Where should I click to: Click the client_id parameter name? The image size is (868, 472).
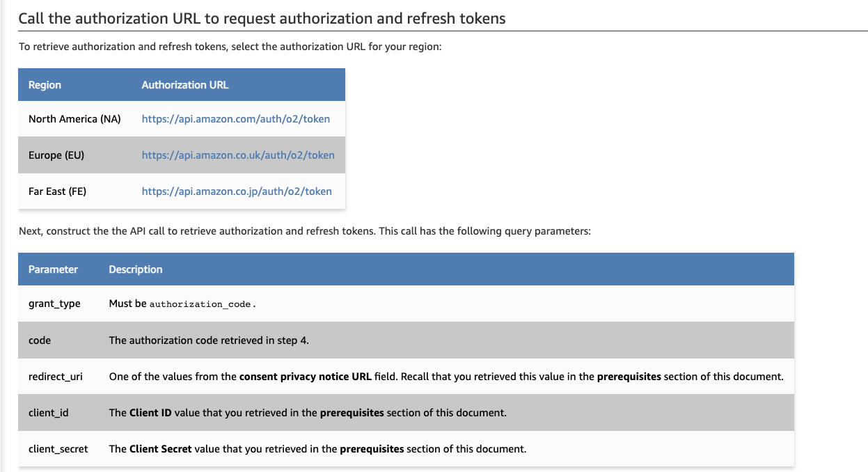click(x=49, y=413)
